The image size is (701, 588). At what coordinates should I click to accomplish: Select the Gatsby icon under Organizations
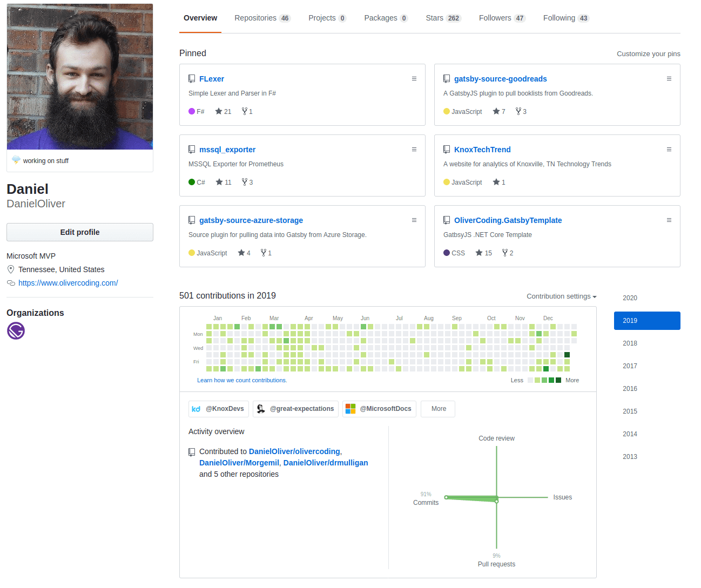[15, 330]
